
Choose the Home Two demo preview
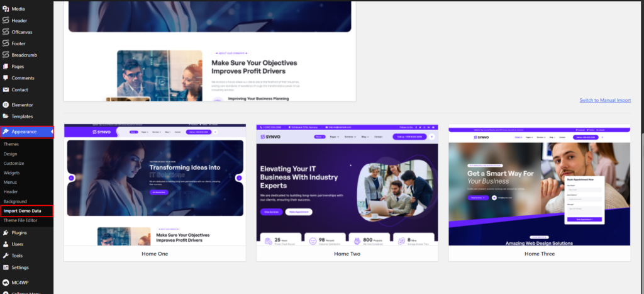[347, 184]
